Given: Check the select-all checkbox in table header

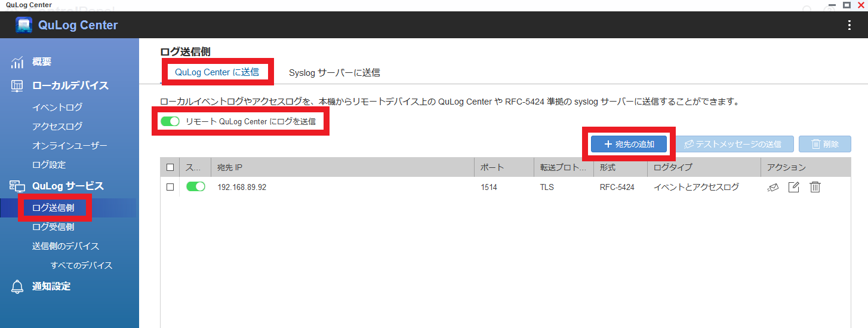Looking at the screenshot, I should click(170, 167).
